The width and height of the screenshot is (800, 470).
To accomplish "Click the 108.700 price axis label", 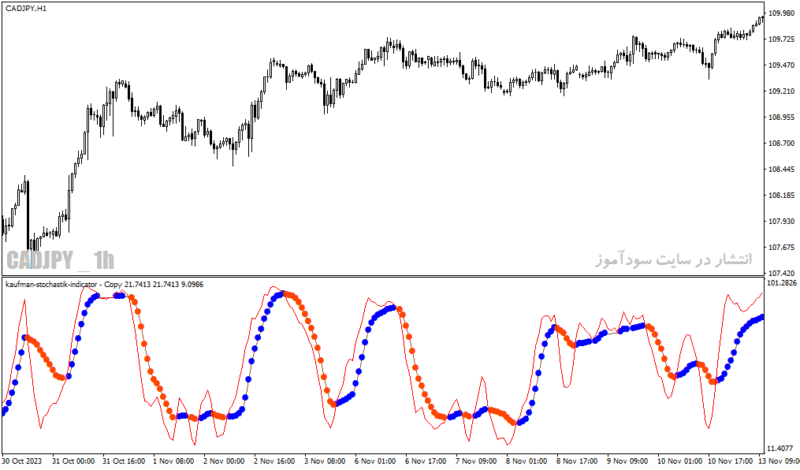I will [x=782, y=143].
